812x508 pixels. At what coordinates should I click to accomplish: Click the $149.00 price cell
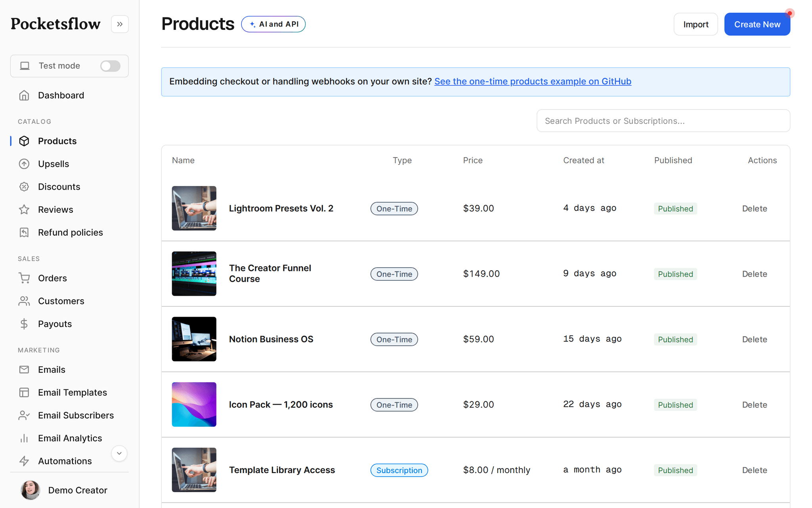pyautogui.click(x=481, y=274)
